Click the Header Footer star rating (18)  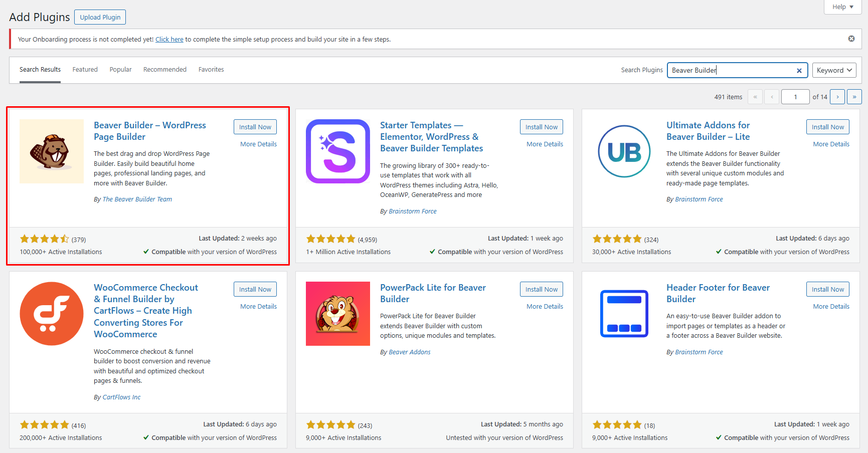pyautogui.click(x=624, y=425)
